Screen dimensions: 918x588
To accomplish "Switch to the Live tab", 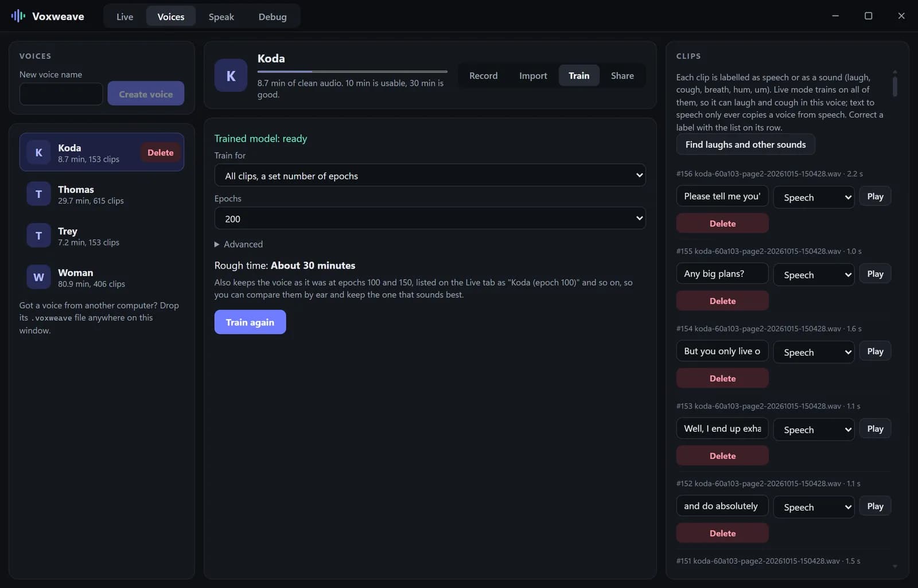I will [x=125, y=17].
